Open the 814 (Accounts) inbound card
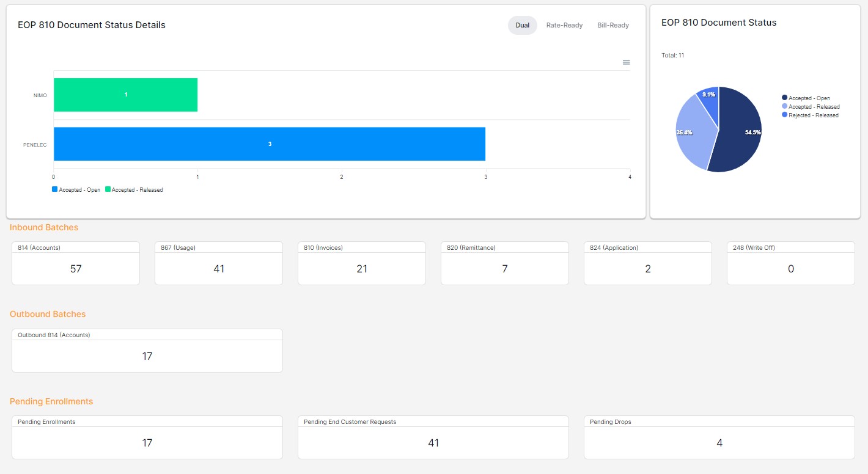The width and height of the screenshot is (868, 474). point(76,263)
